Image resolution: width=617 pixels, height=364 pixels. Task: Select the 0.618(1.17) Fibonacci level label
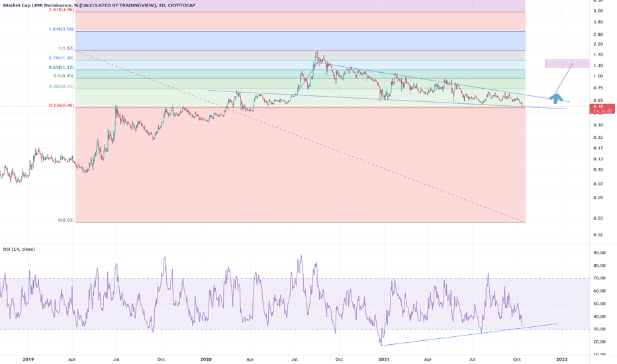pyautogui.click(x=62, y=68)
